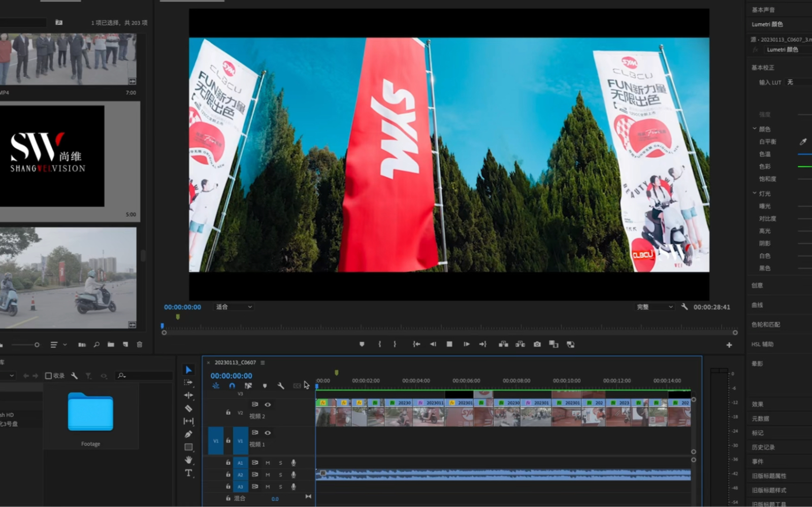Export a frame with camera icon
The width and height of the screenshot is (812, 507).
pos(537,344)
